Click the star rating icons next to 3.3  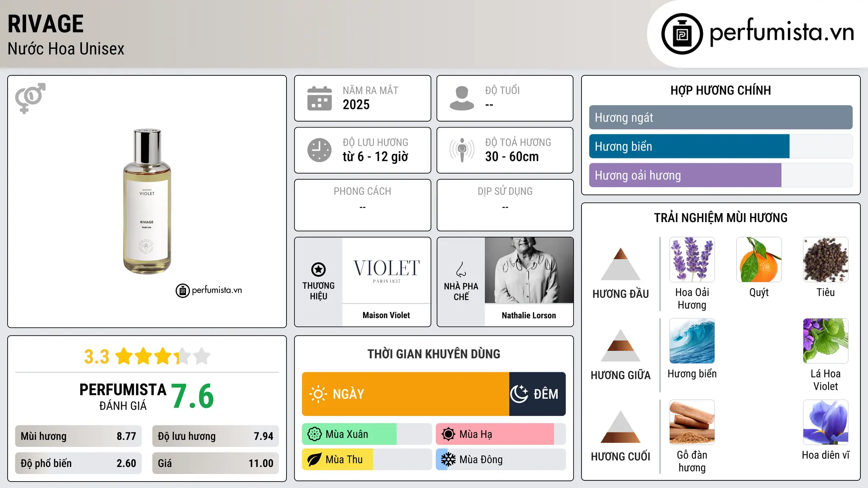pyautogui.click(x=163, y=356)
